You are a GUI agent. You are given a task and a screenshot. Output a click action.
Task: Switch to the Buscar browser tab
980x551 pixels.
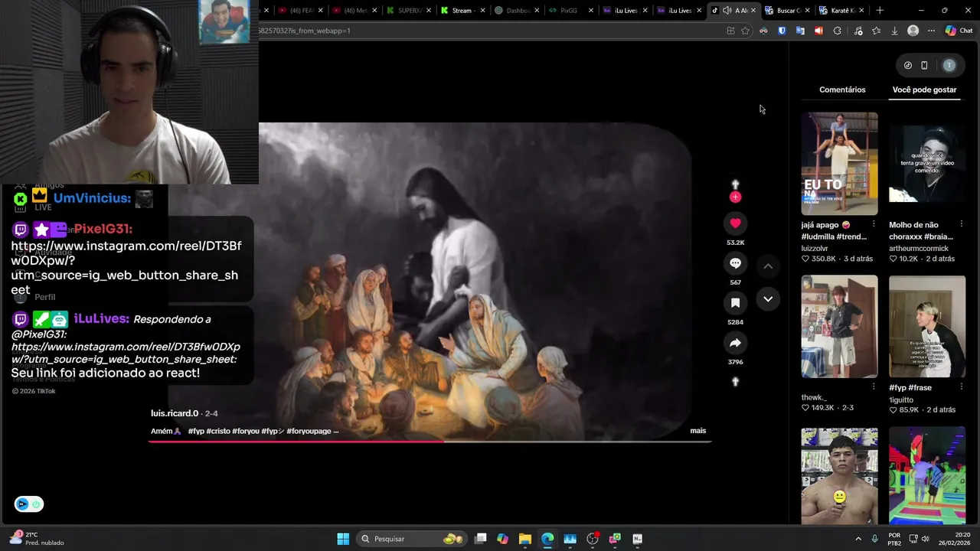[x=786, y=11]
